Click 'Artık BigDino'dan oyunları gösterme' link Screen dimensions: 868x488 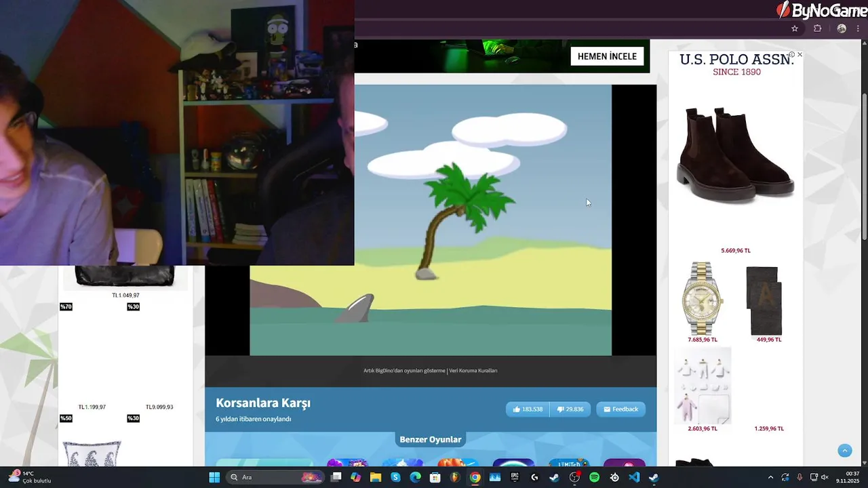pyautogui.click(x=404, y=371)
